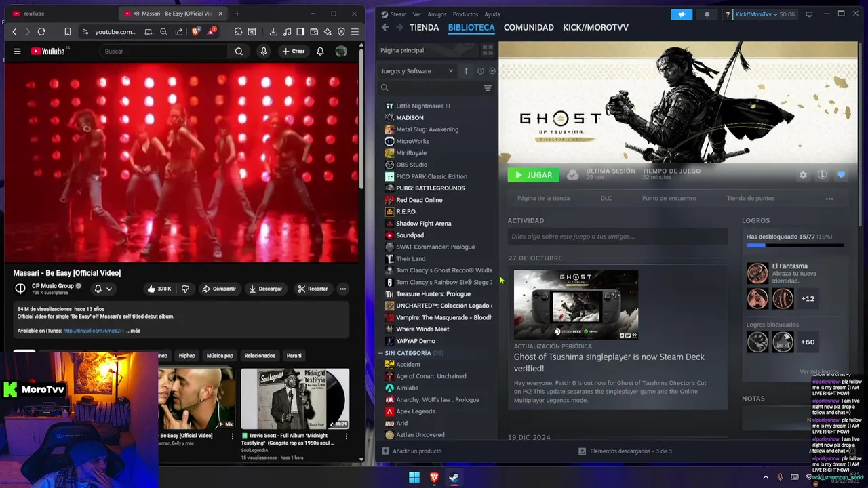Screen dimensions: 868x488
Task: Open Windows Start button on taskbar
Action: point(414,477)
